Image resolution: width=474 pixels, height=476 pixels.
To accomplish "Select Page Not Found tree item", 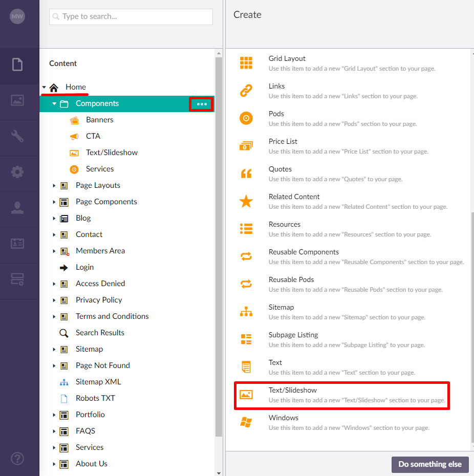I will pyautogui.click(x=103, y=365).
